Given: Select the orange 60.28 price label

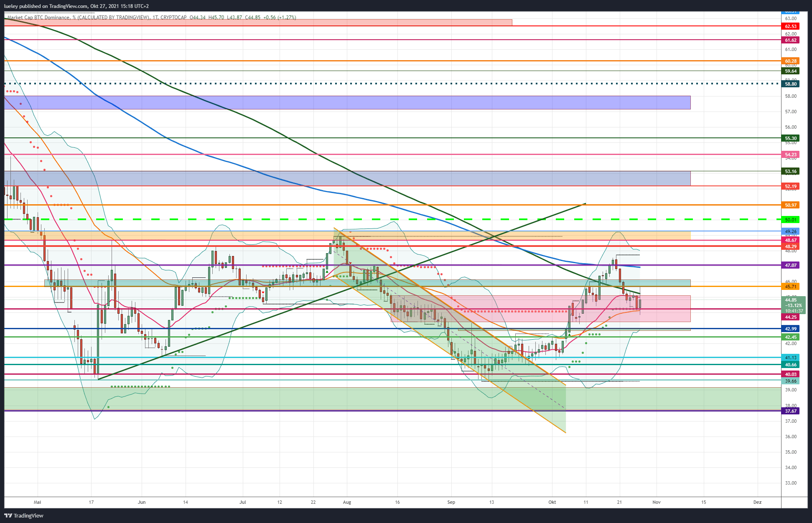Looking at the screenshot, I should point(790,61).
